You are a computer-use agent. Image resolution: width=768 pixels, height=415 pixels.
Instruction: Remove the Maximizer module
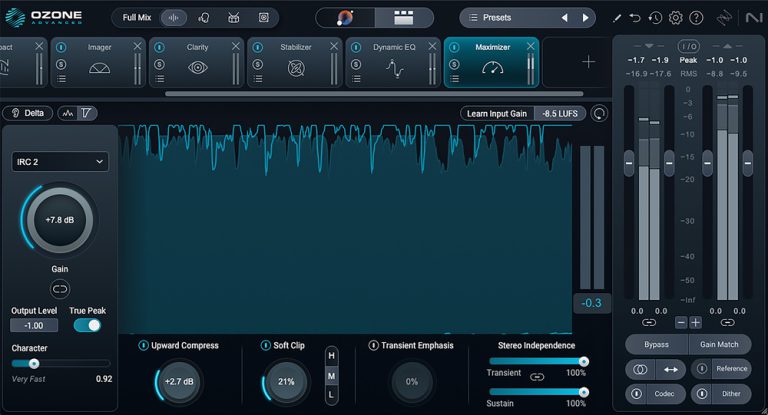(x=530, y=46)
